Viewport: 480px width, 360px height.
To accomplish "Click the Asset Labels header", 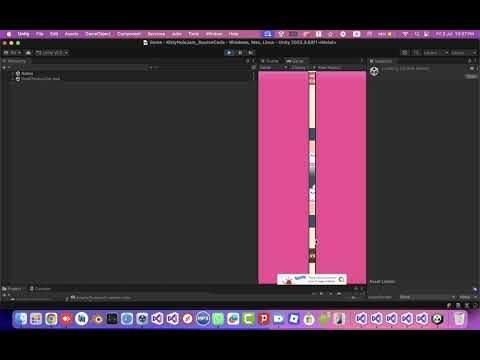I will [x=382, y=282].
